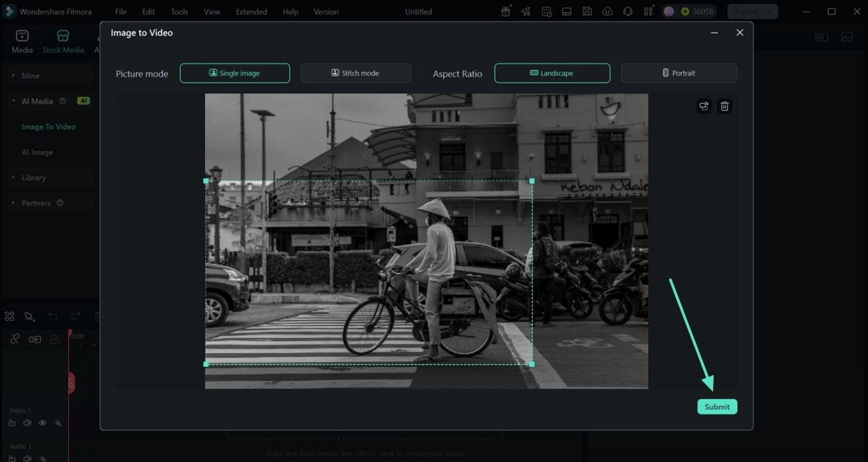This screenshot has width=868, height=462.
Task: Select AI Image in sidebar
Action: pyautogui.click(x=37, y=152)
